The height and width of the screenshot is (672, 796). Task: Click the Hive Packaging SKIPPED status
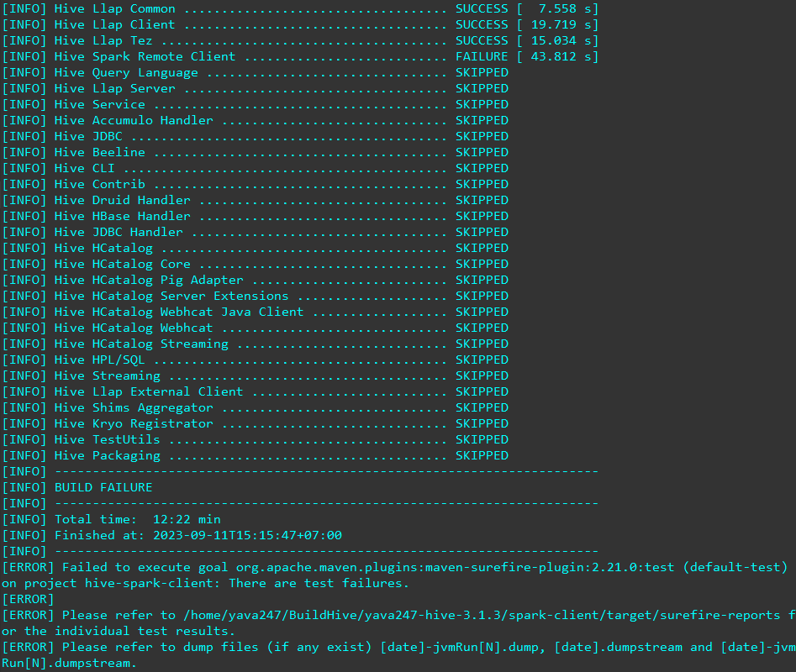pyautogui.click(x=482, y=455)
